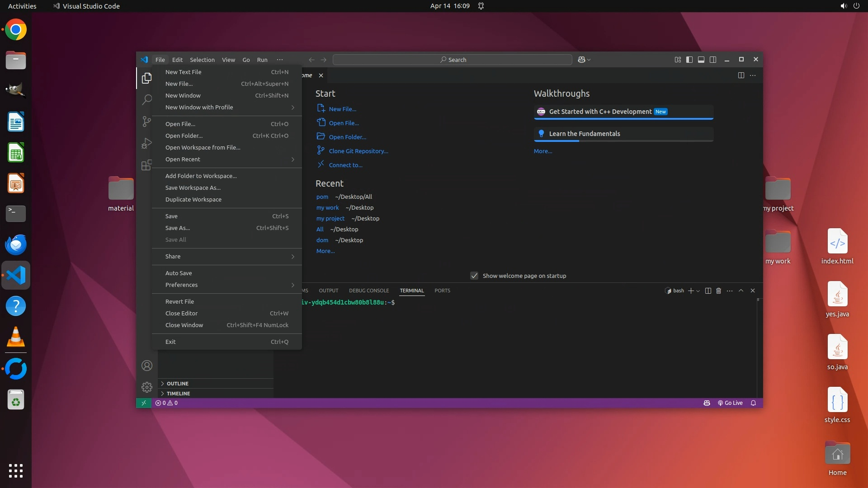The image size is (868, 488).
Task: Toggle the primary side bar layout button
Action: coord(689,60)
